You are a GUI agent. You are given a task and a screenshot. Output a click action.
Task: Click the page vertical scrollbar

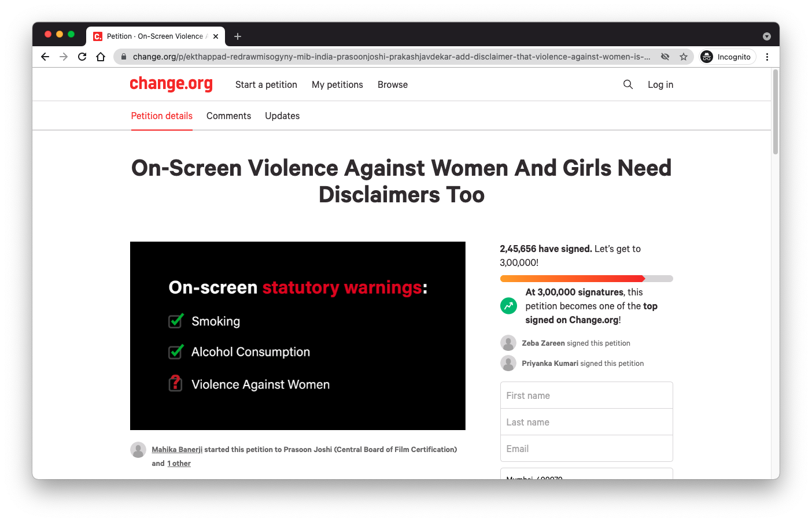[x=776, y=112]
